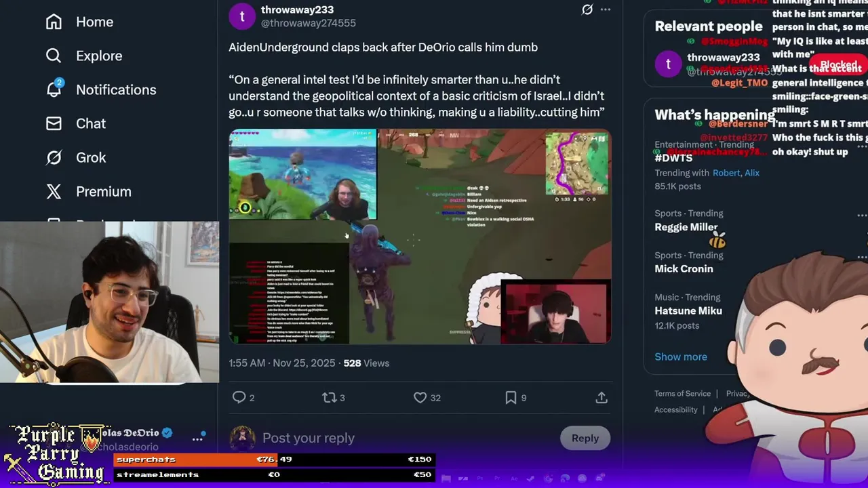
Task: Open the Mick Cronin trending topic
Action: point(684,268)
